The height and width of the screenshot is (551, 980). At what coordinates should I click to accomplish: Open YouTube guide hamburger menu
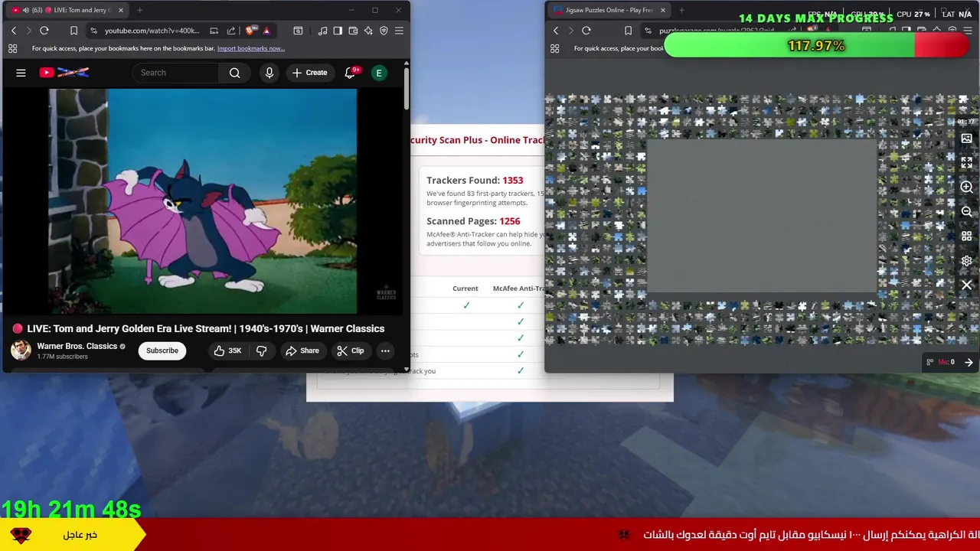click(x=21, y=73)
